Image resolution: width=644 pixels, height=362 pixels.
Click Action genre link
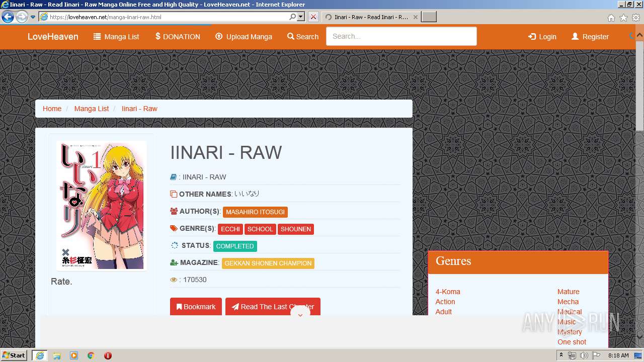(445, 302)
